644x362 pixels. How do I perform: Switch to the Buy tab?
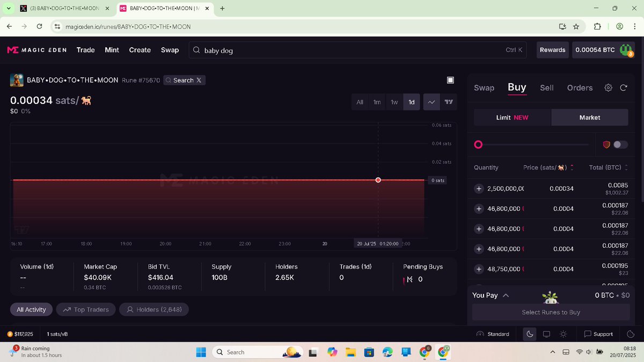(517, 87)
